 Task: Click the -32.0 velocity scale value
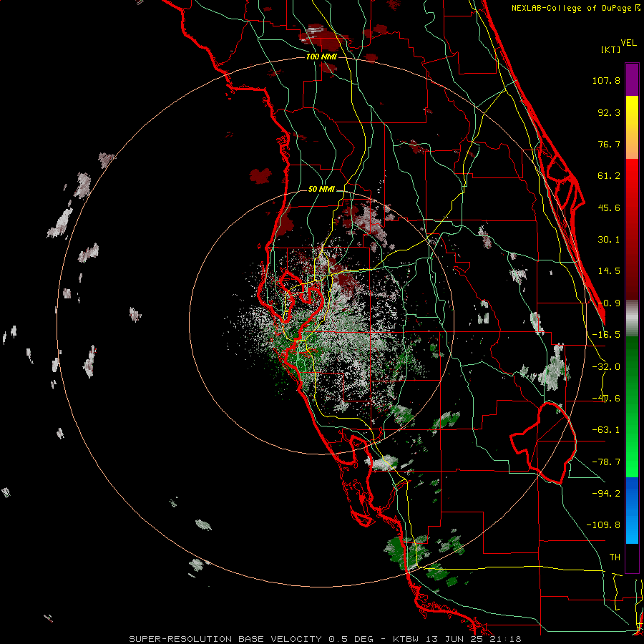(x=606, y=367)
